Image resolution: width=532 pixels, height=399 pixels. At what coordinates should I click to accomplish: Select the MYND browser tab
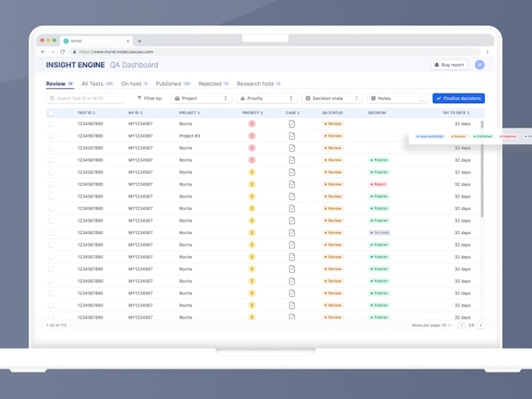(96, 41)
